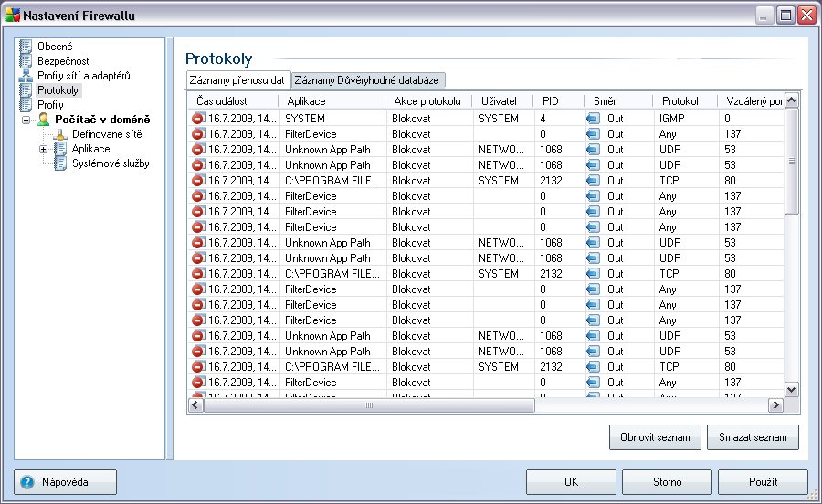Click the Smazat seznam button
The width and height of the screenshot is (822, 504).
[x=753, y=437]
